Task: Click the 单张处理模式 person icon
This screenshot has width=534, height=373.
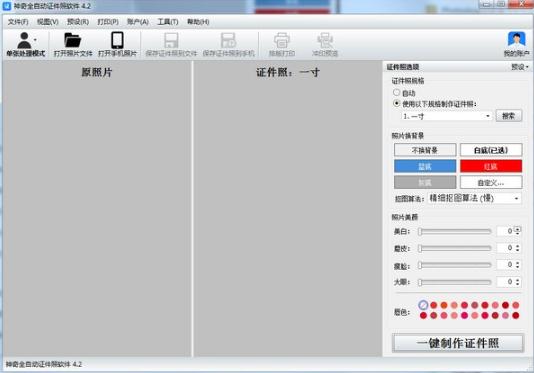Action: [x=25, y=40]
